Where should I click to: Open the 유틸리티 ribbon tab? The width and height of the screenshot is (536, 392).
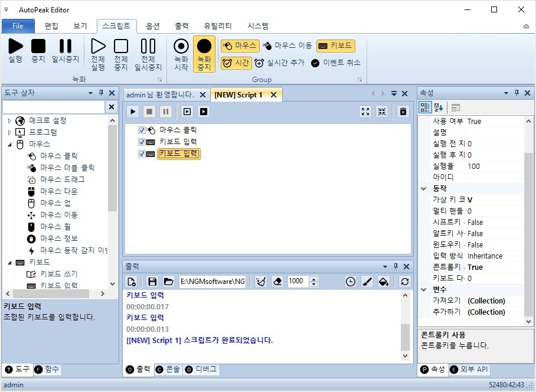point(218,26)
